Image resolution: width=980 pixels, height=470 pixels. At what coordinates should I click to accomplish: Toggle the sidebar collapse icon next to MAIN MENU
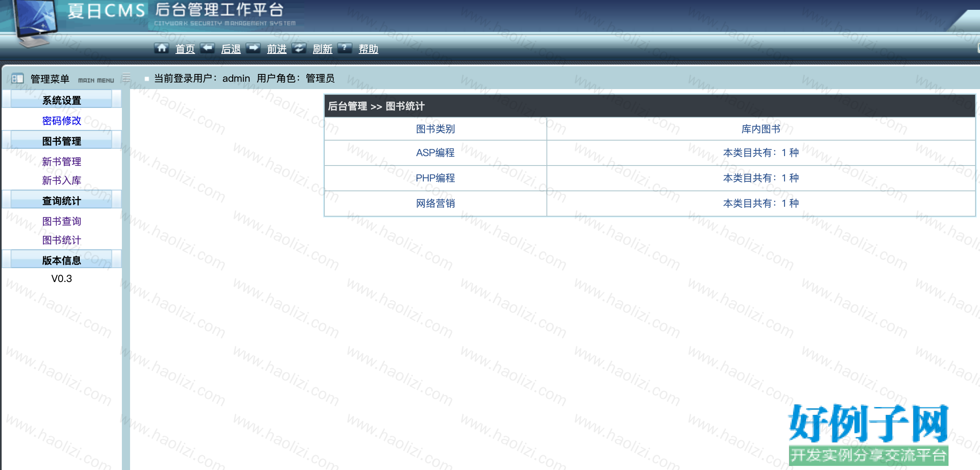126,78
